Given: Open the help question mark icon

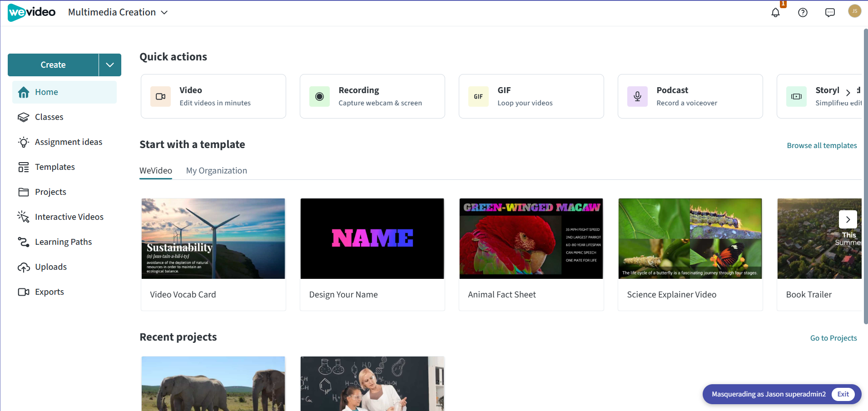Looking at the screenshot, I should (803, 12).
